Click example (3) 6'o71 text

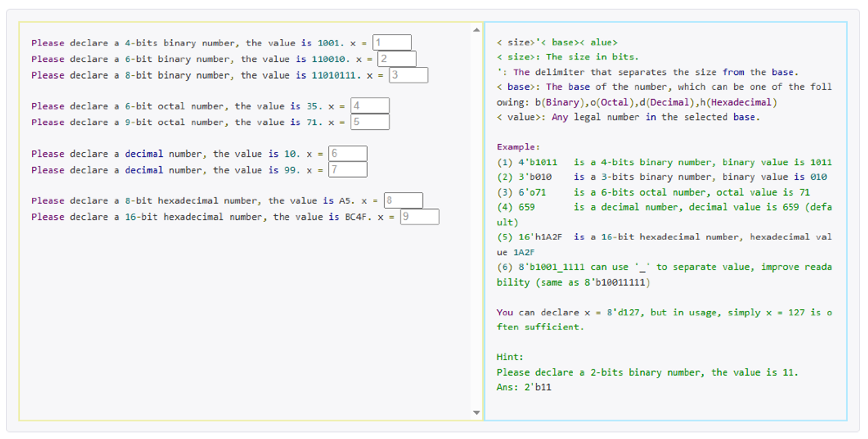(x=532, y=192)
